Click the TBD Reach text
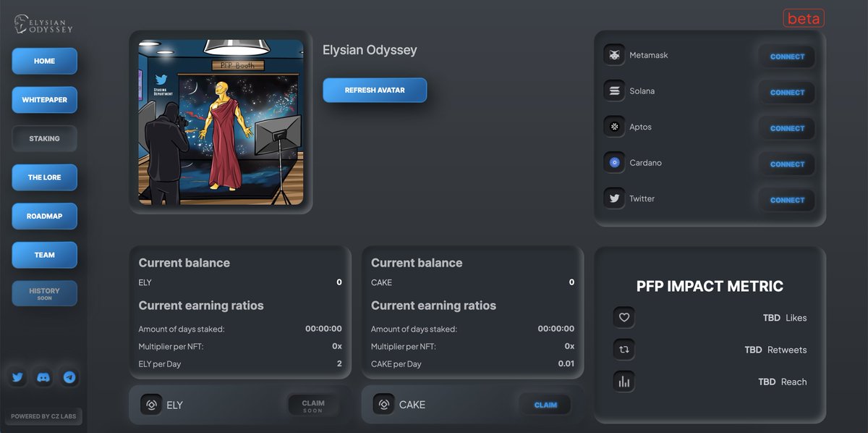 pyautogui.click(x=783, y=382)
